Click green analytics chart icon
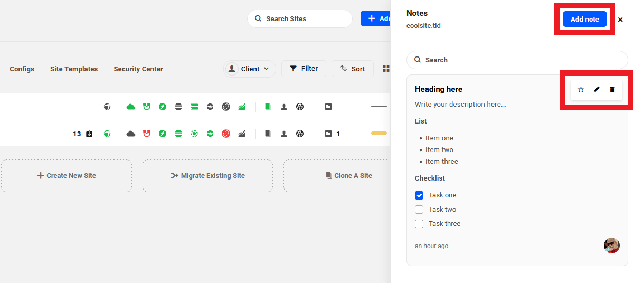Screen dimensions: 644x283 242,107
